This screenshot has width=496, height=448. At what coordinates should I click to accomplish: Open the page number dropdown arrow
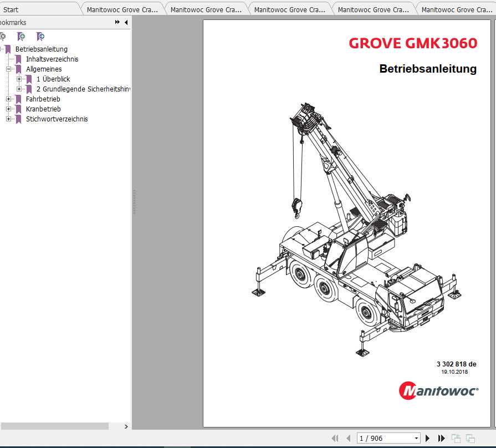[x=416, y=437]
